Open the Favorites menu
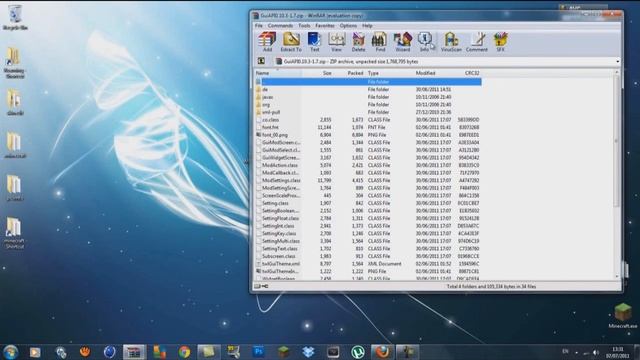The height and width of the screenshot is (360, 640). (325, 25)
